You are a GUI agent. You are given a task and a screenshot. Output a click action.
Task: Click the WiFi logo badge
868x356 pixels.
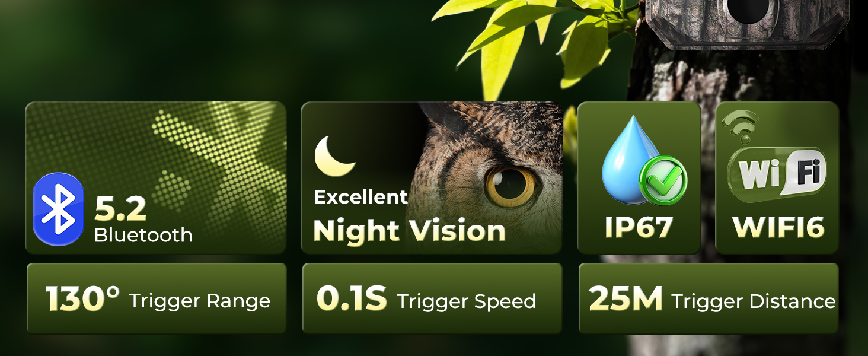pos(777,172)
